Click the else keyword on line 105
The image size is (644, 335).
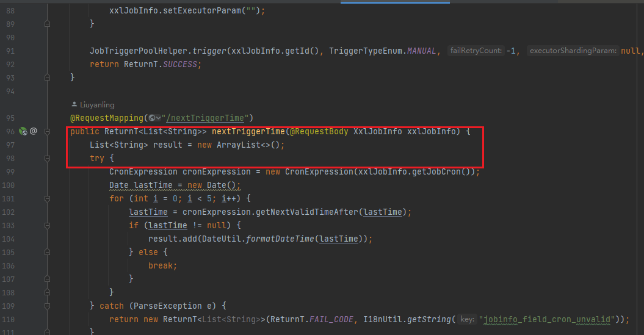click(148, 252)
